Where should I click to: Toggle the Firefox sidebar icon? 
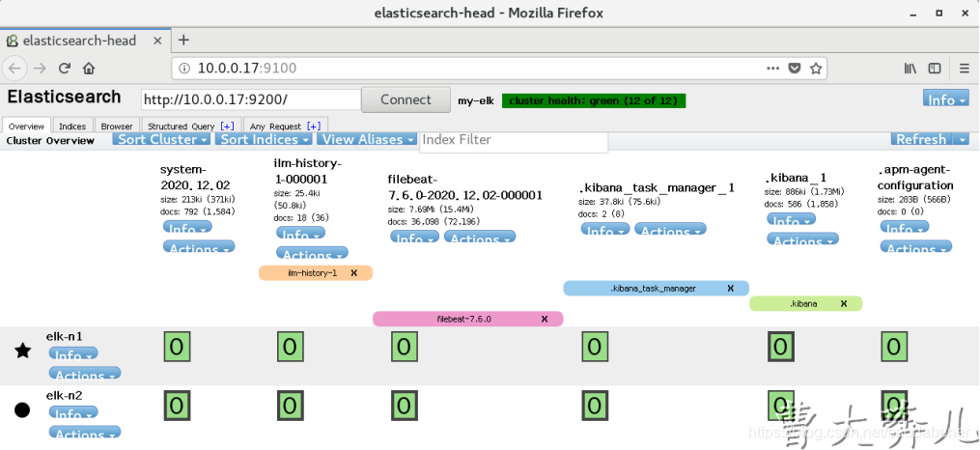(x=935, y=69)
